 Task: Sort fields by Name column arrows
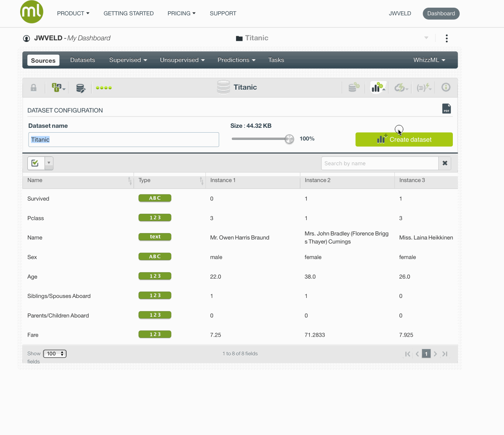[130, 181]
